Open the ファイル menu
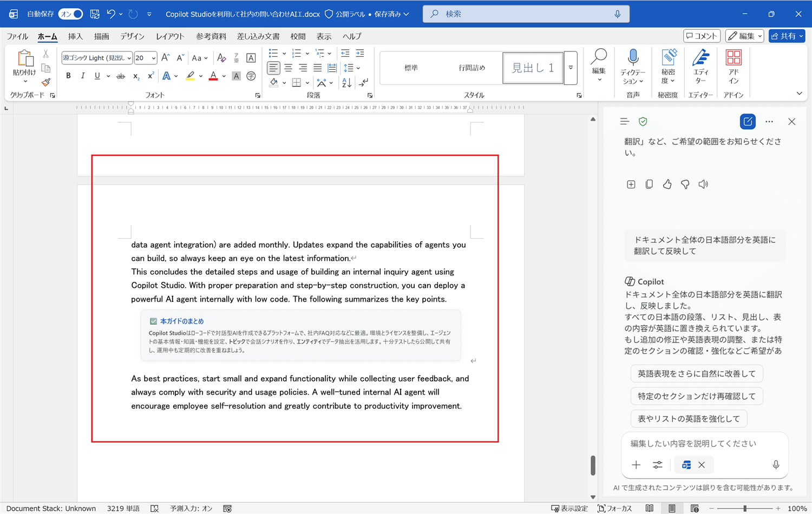Image resolution: width=812 pixels, height=514 pixels. (17, 36)
